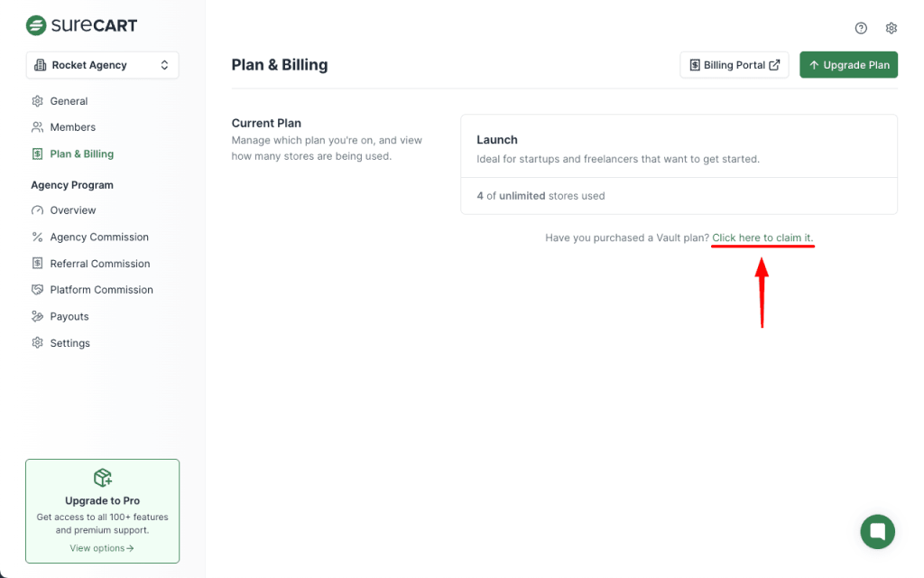The height and width of the screenshot is (578, 924).
Task: Click the SureCart logo icon
Action: (36, 25)
